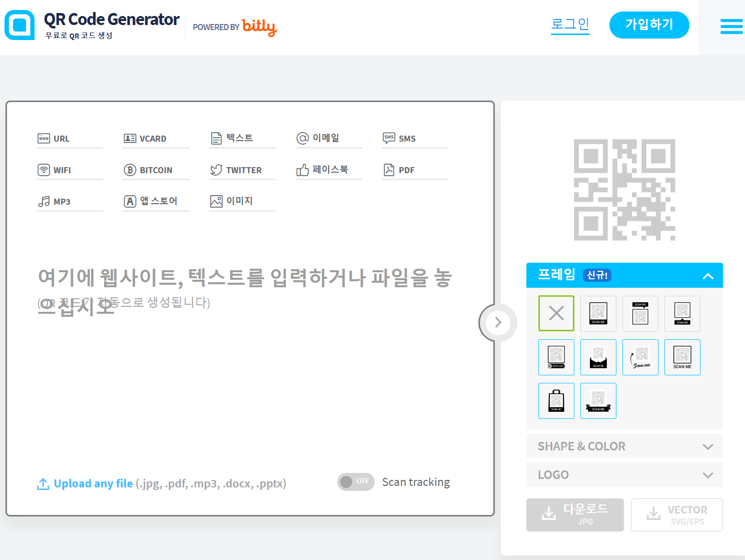
Task: Click the 로그인 link
Action: tap(570, 24)
